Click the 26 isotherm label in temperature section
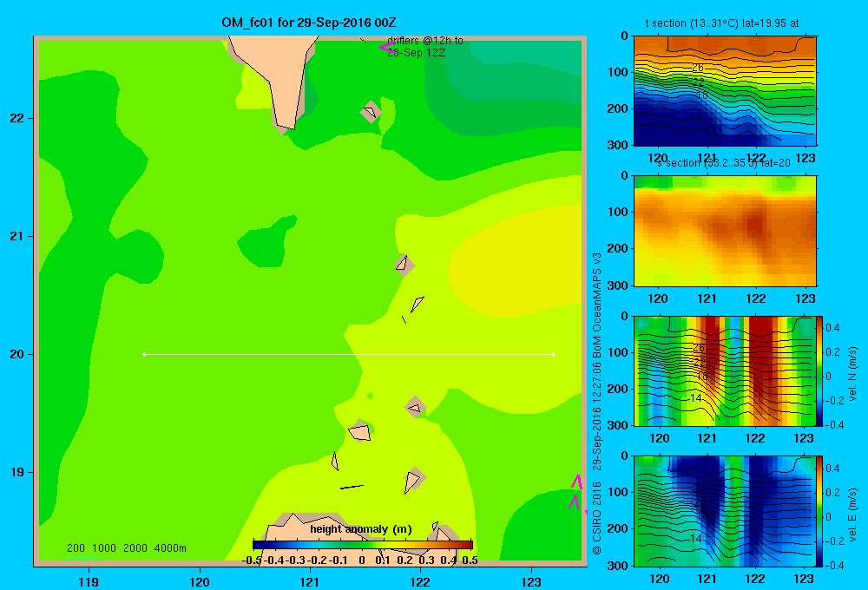 (698, 68)
